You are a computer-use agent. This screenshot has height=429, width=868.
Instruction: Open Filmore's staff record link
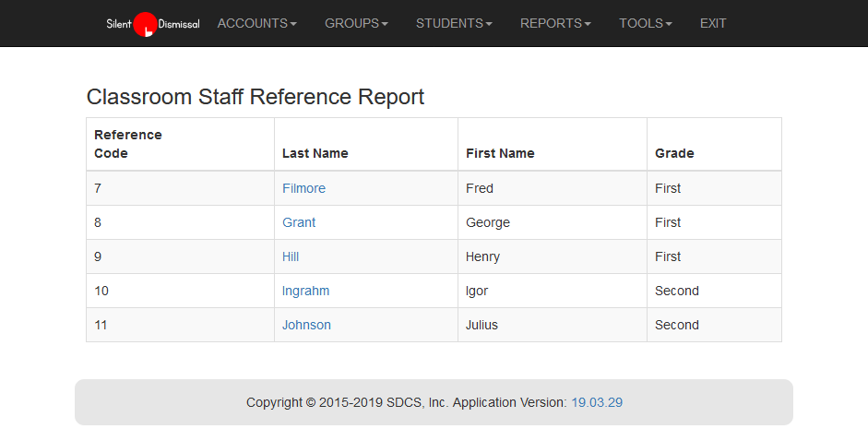tap(303, 188)
